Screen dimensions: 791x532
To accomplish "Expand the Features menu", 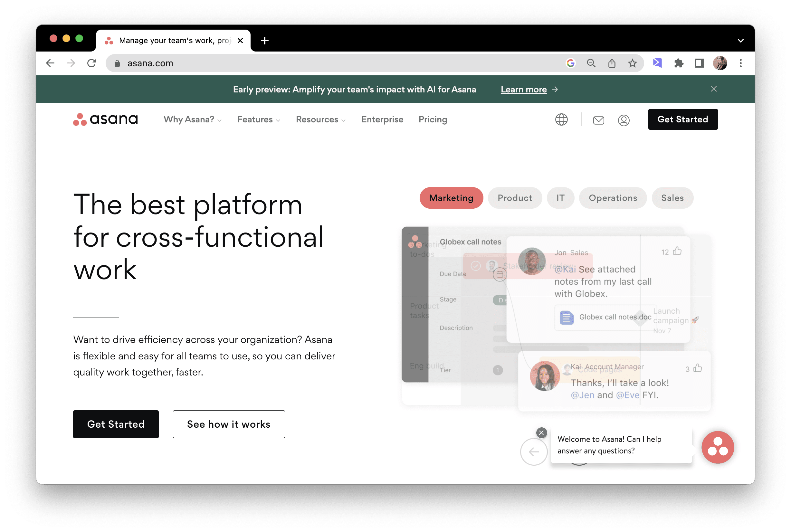I will (259, 119).
